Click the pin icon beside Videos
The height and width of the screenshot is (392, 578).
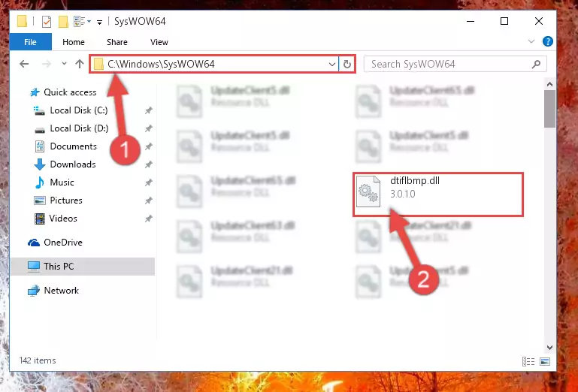(x=149, y=219)
